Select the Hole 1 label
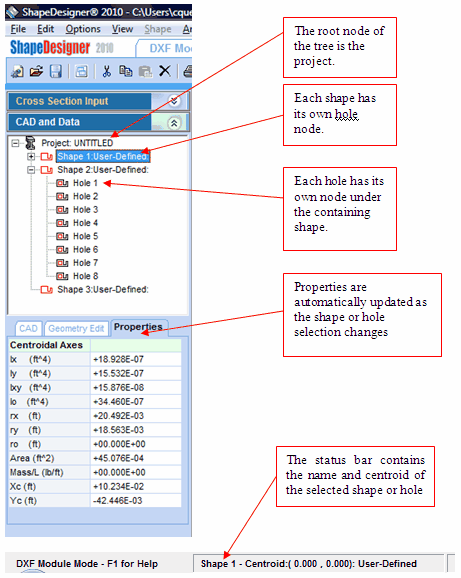The image size is (461, 578). pos(85,183)
